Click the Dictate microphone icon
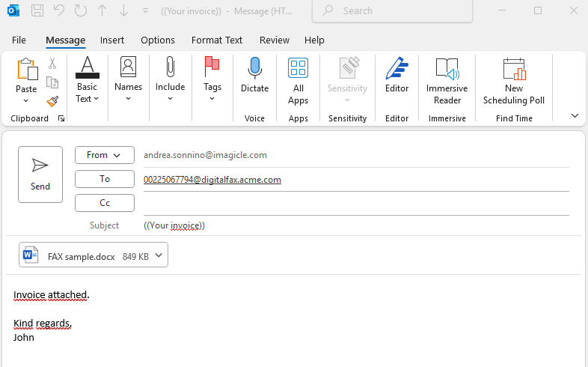Image resolution: width=588 pixels, height=367 pixels. 254,69
